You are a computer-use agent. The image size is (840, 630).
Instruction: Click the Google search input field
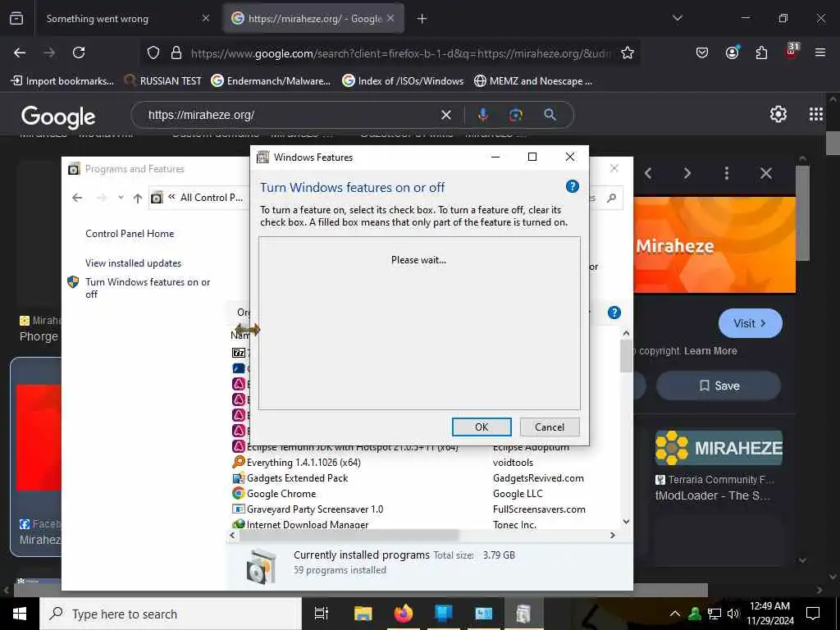click(290, 115)
